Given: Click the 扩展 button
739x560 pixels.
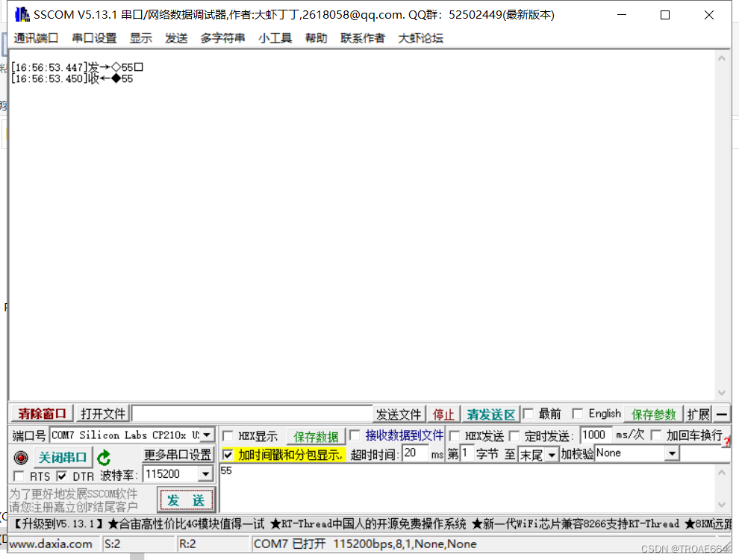Looking at the screenshot, I should pyautogui.click(x=698, y=414).
